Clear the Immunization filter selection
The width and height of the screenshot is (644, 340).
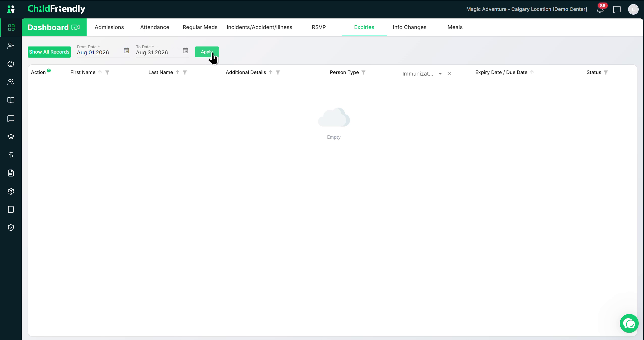click(x=449, y=74)
